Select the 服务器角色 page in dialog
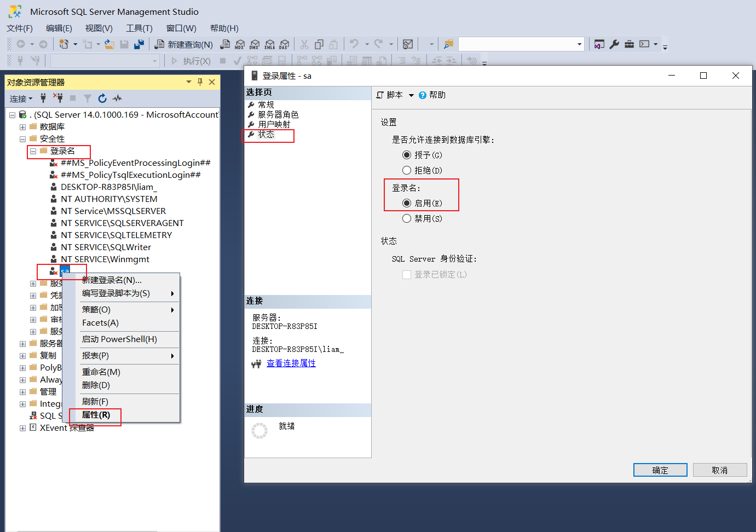 pyautogui.click(x=278, y=114)
